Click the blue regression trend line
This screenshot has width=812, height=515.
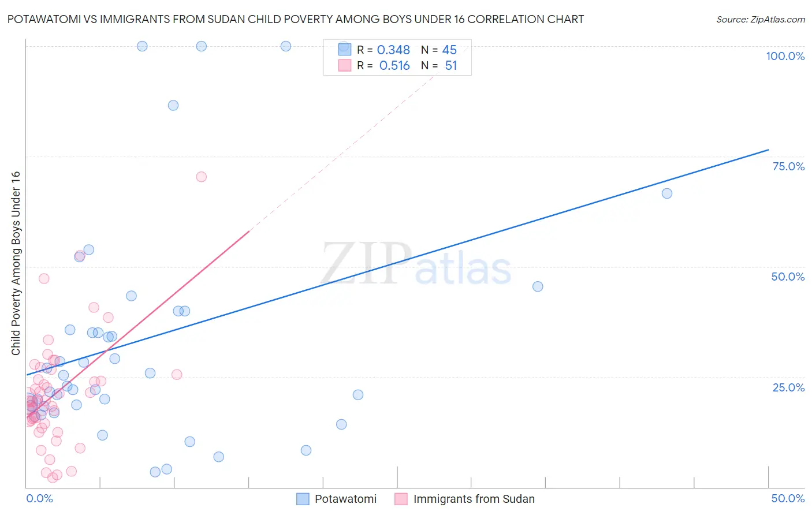click(x=397, y=263)
